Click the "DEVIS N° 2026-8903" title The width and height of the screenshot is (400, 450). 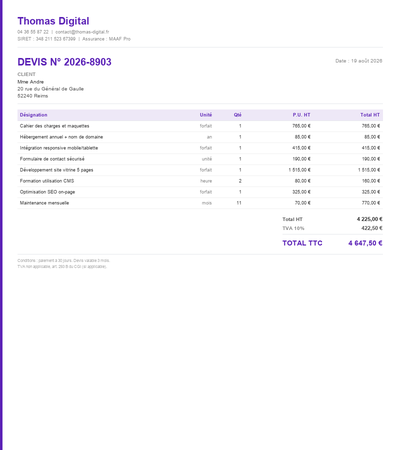[64, 62]
